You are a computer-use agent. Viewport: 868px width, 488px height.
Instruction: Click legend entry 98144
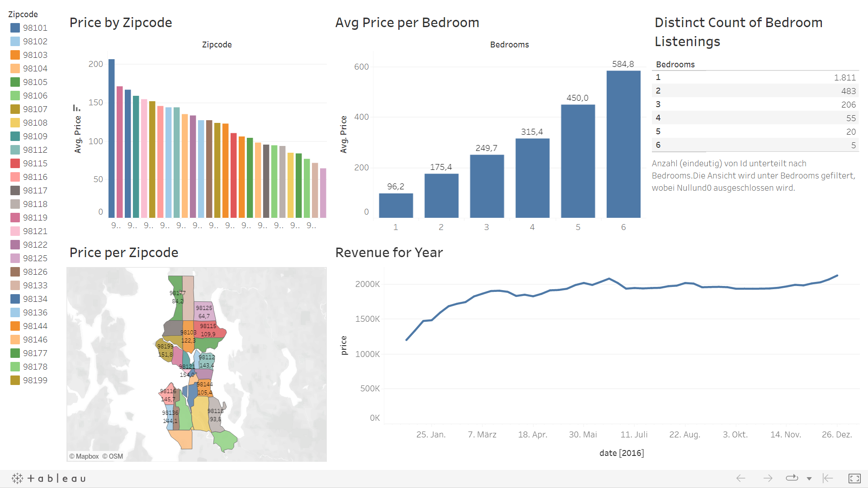29,326
